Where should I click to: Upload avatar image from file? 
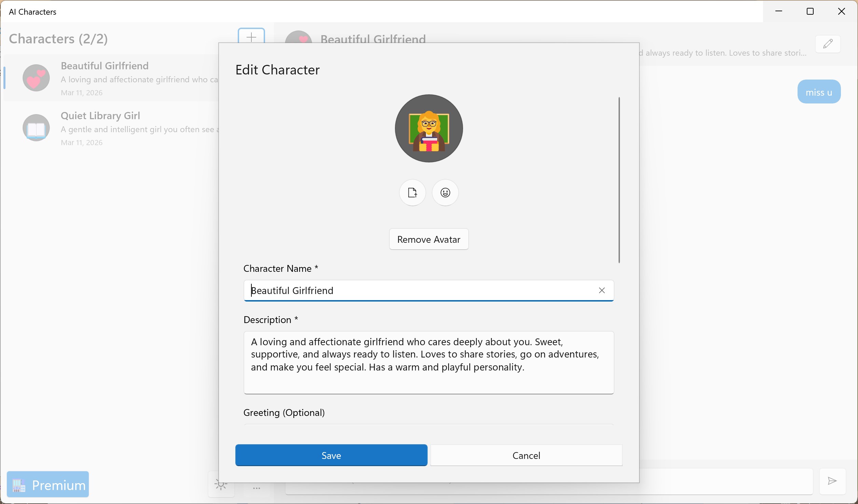[412, 193]
